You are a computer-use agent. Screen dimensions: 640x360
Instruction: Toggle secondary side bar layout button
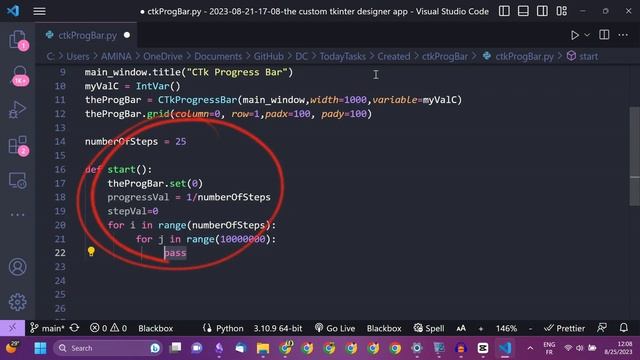[x=542, y=11]
